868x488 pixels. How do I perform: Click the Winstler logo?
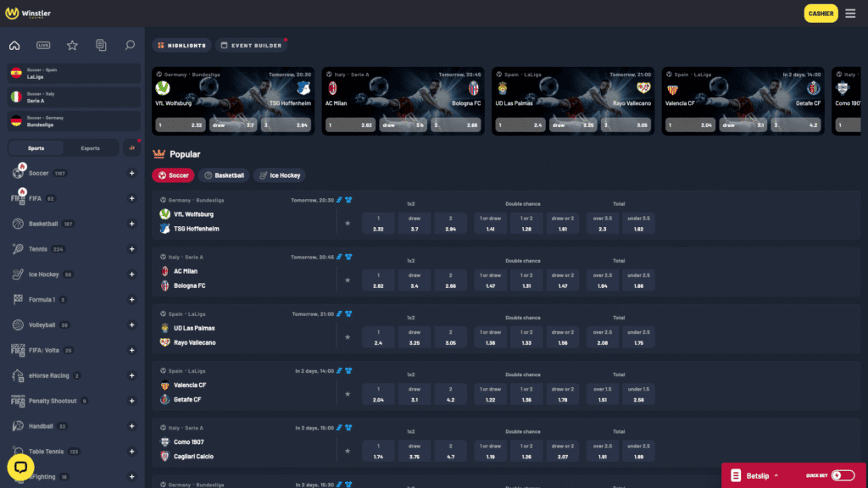(28, 14)
